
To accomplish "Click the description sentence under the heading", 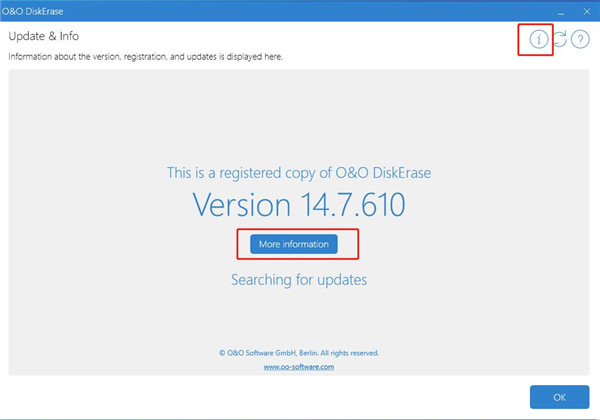I will pyautogui.click(x=145, y=57).
